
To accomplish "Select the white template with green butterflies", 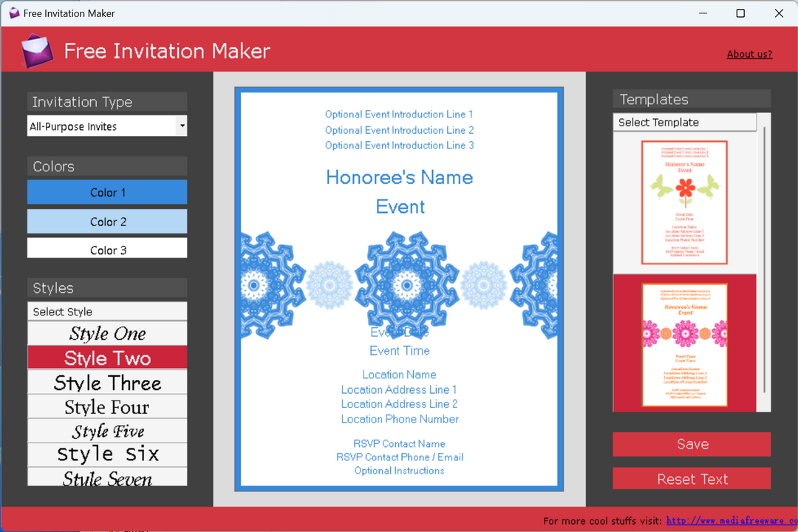I will [x=684, y=202].
